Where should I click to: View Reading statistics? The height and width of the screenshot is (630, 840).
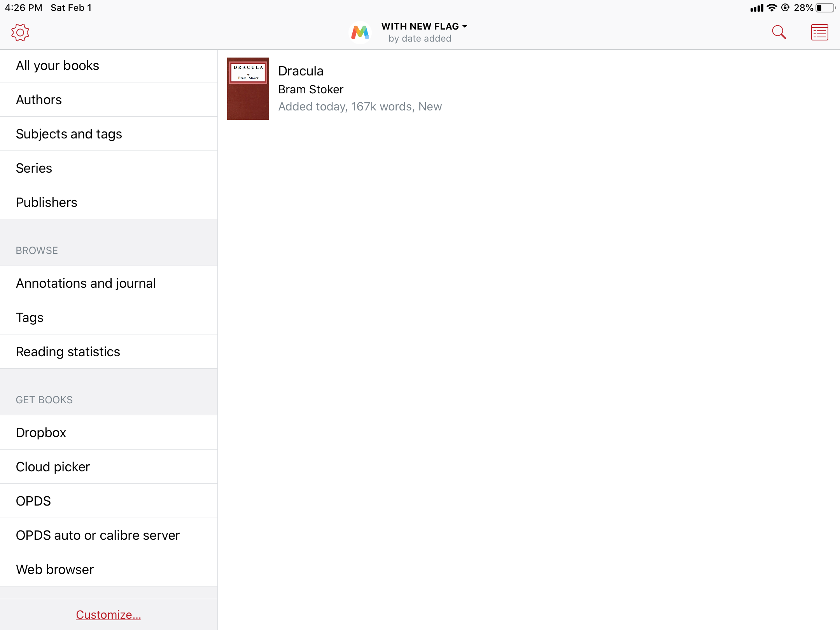(68, 352)
